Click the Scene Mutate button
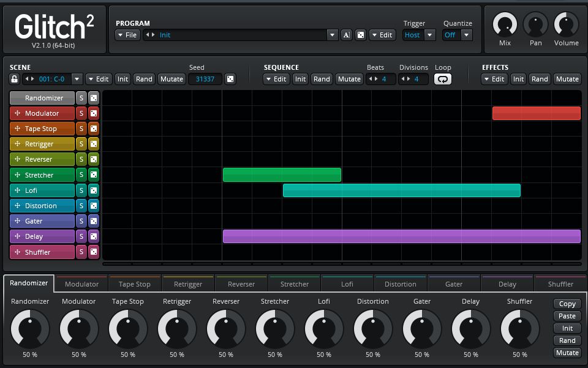 coord(171,79)
